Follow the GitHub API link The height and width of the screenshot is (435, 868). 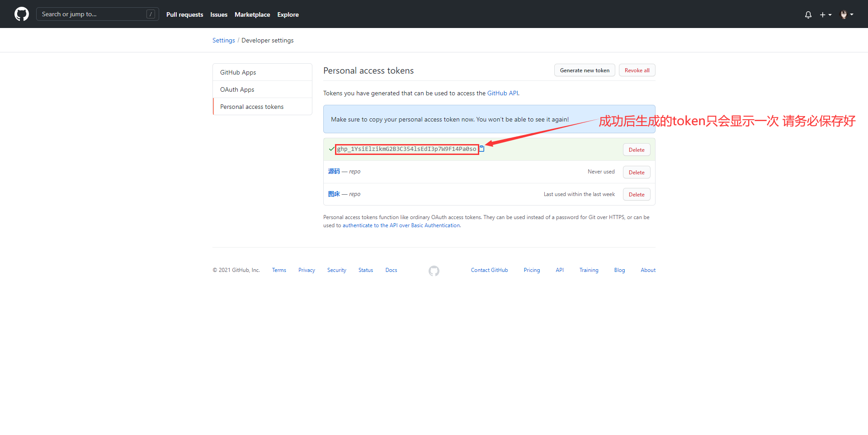coord(503,93)
